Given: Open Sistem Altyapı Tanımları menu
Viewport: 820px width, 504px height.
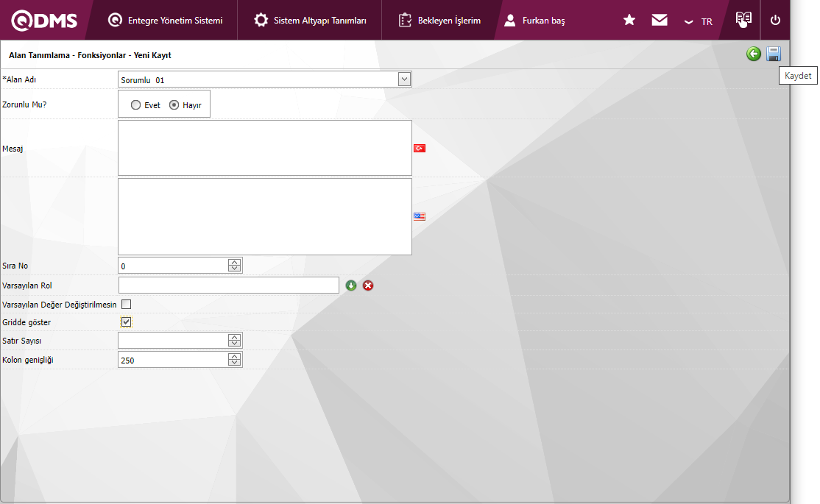Looking at the screenshot, I should (310, 21).
